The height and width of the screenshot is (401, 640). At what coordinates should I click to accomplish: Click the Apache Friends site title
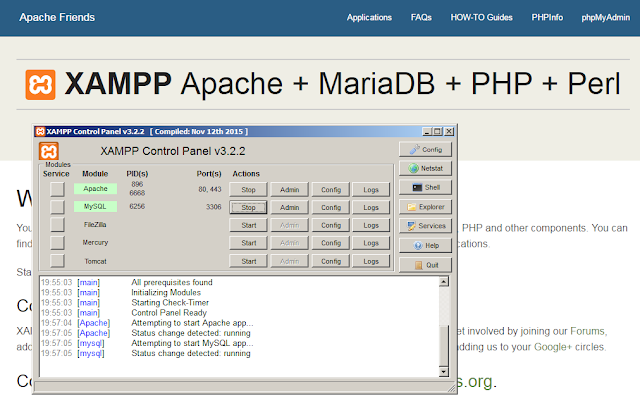[57, 17]
